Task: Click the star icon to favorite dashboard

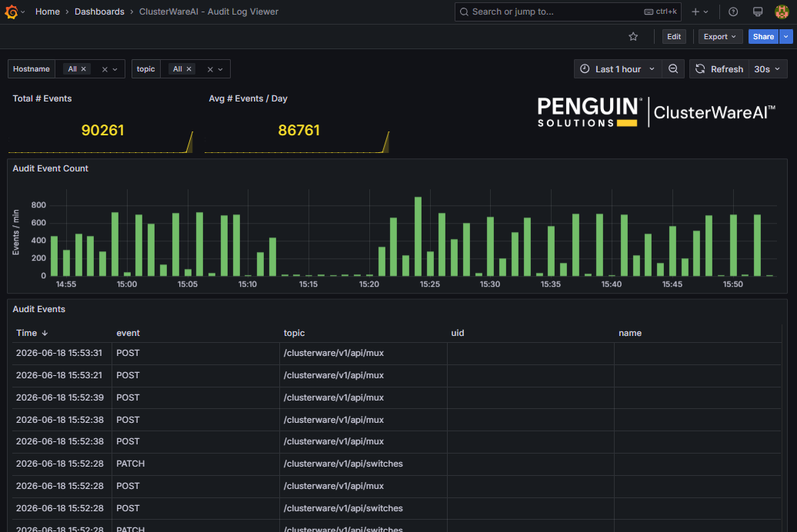Action: tap(633, 37)
